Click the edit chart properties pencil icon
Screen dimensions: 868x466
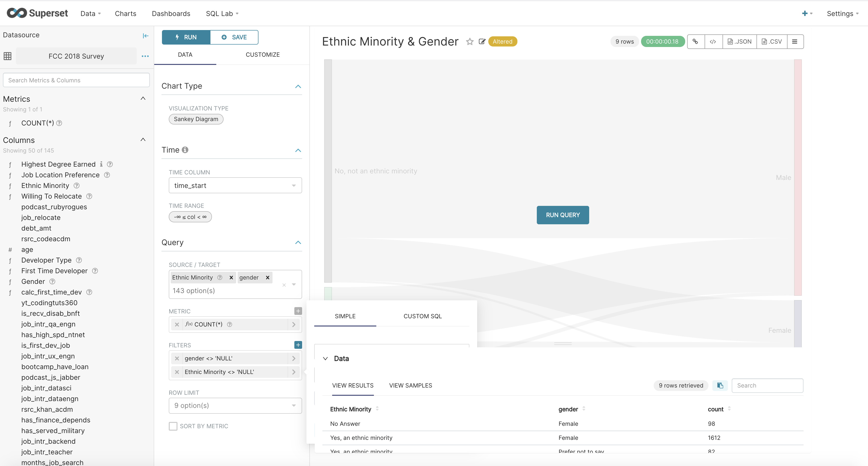482,41
